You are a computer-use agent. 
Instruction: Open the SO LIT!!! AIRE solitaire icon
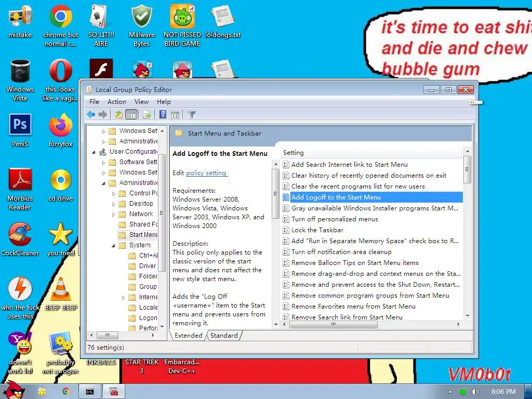tap(101, 25)
